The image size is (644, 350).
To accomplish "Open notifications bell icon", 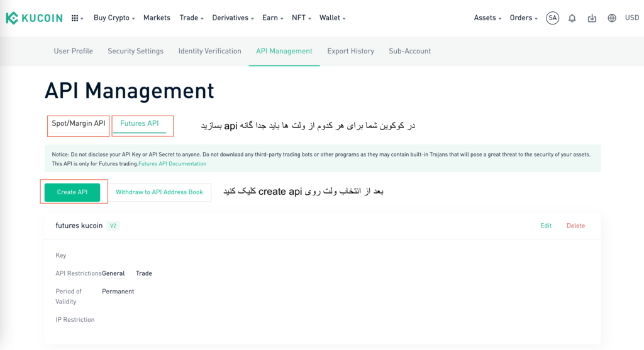I will pyautogui.click(x=572, y=18).
